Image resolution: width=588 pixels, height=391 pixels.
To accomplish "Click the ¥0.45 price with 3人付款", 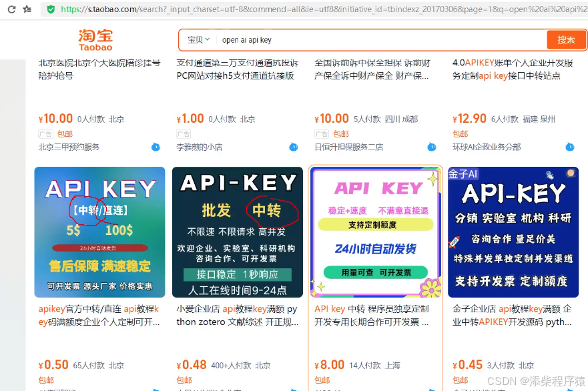I will (467, 365).
